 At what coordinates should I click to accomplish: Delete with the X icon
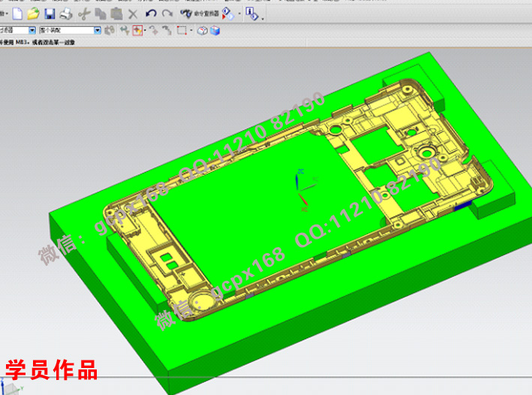[x=133, y=14]
